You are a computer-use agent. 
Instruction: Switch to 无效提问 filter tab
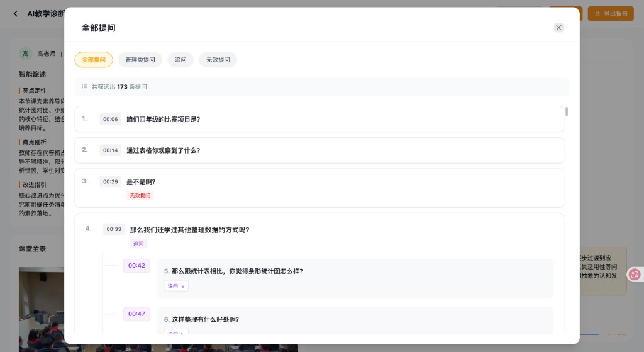pyautogui.click(x=218, y=60)
